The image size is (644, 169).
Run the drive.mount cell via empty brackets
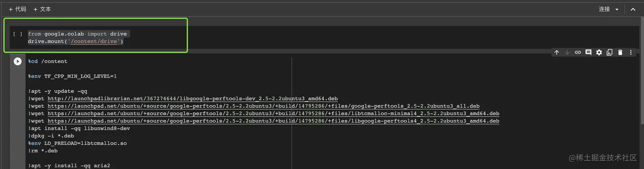coord(17,34)
